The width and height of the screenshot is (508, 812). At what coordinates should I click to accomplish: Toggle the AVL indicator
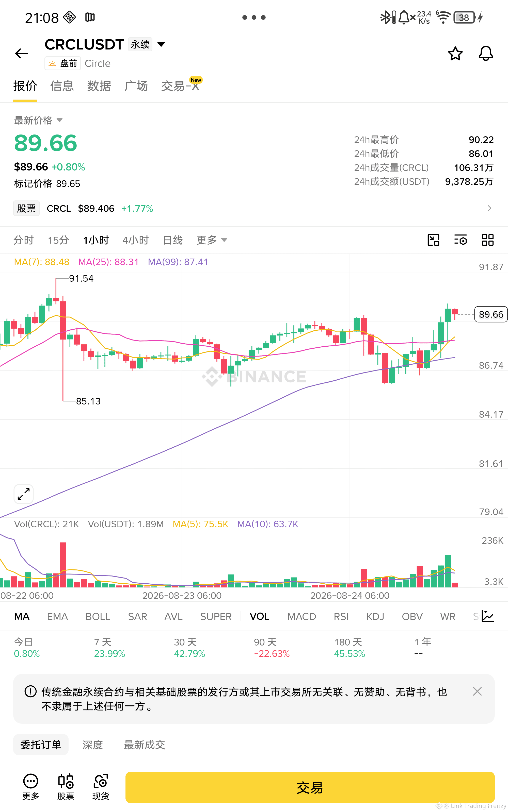(173, 616)
